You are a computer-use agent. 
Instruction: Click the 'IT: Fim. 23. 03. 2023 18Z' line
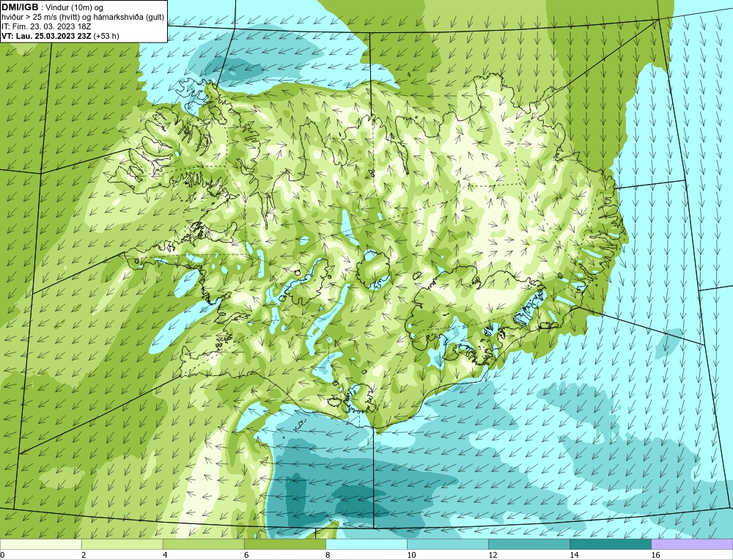(x=46, y=26)
